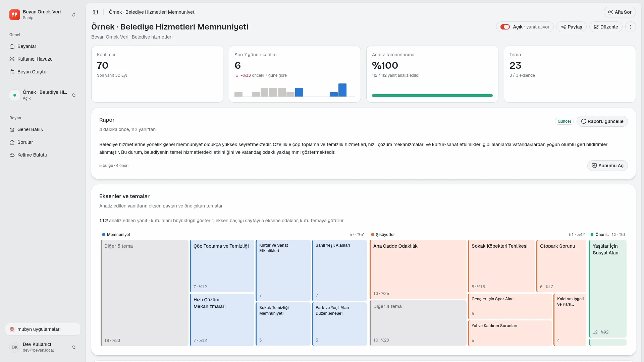Open the presentation with Sunumu Aç
Image resolution: width=644 pixels, height=362 pixels.
[607, 166]
